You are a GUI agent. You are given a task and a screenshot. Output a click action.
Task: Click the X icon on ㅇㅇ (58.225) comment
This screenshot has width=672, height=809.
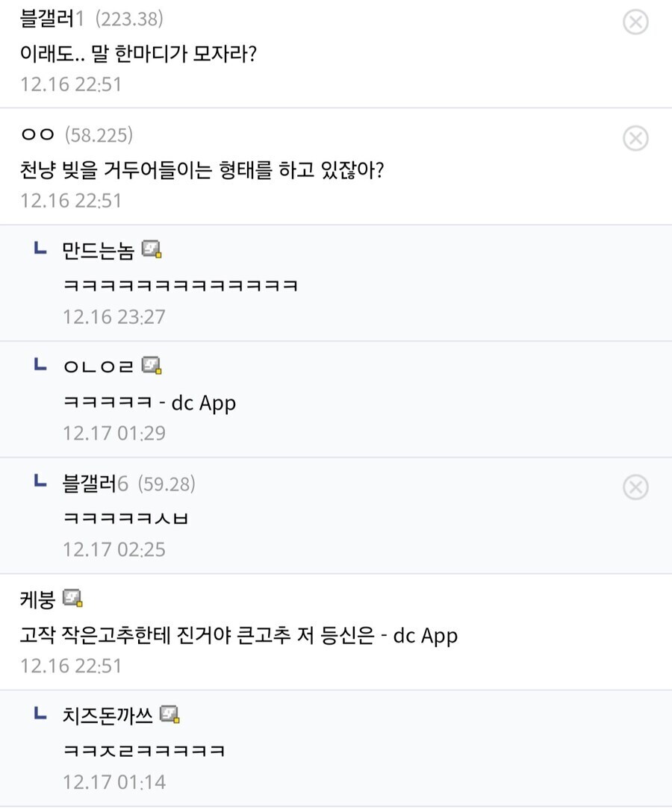[x=635, y=139]
